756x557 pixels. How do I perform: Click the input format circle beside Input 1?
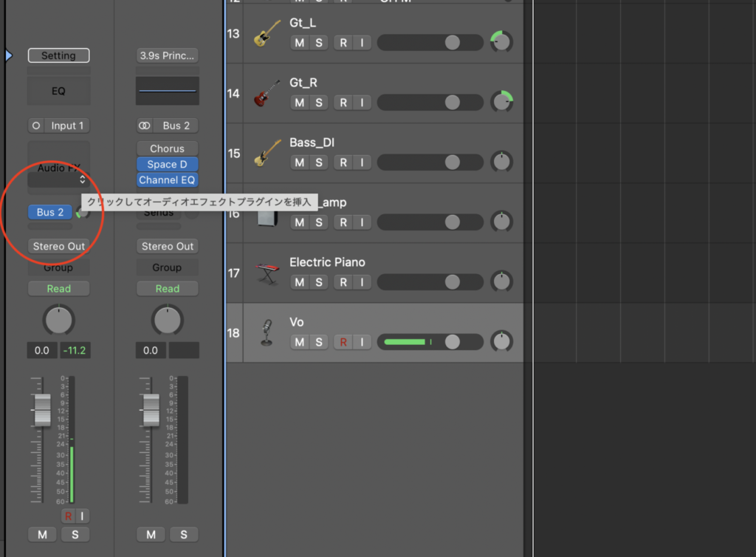coord(36,126)
